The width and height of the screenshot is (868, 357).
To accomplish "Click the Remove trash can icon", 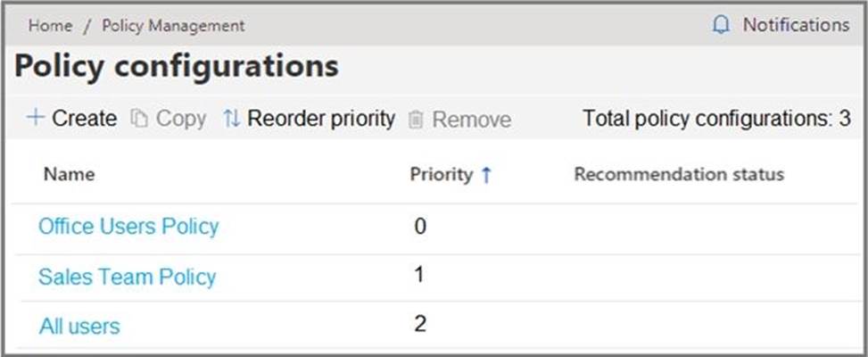I will (415, 120).
